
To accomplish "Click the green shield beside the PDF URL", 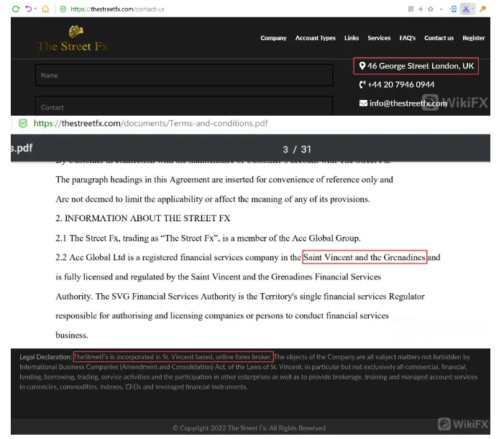I will [x=23, y=124].
